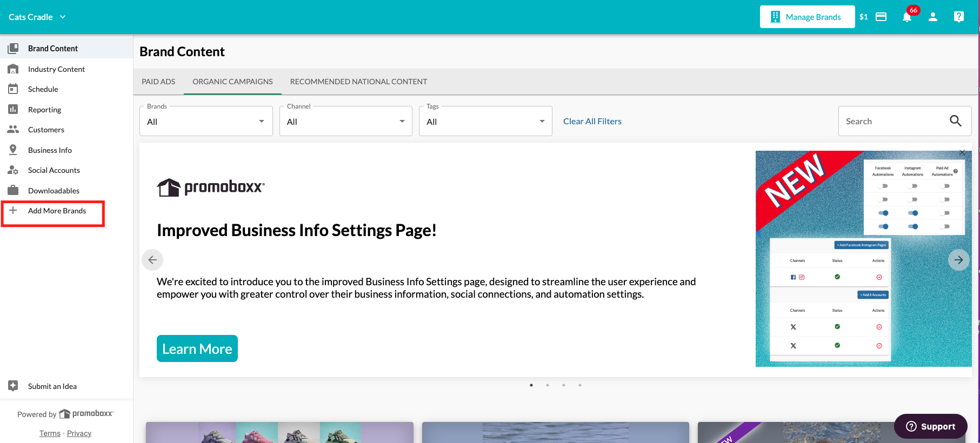The width and height of the screenshot is (980, 443).
Task: Switch to the Paid Ads tab
Action: coord(158,82)
